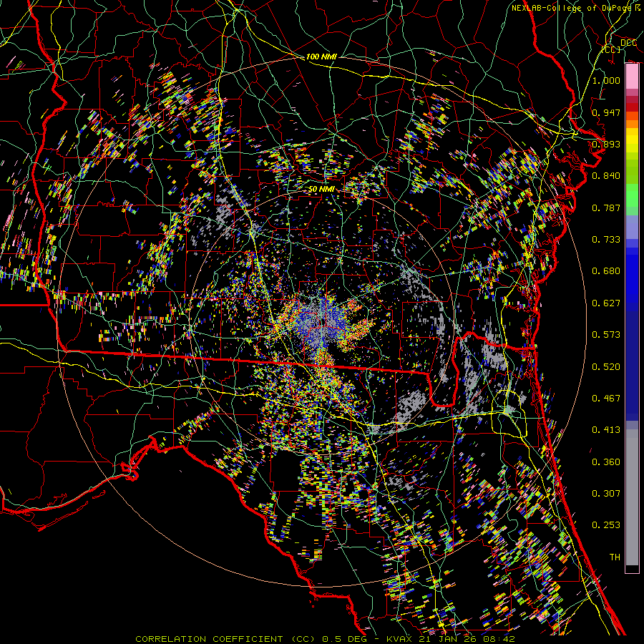This screenshot has width=644, height=644.
Task: Click the TH threshold label on the scale
Action: (615, 557)
